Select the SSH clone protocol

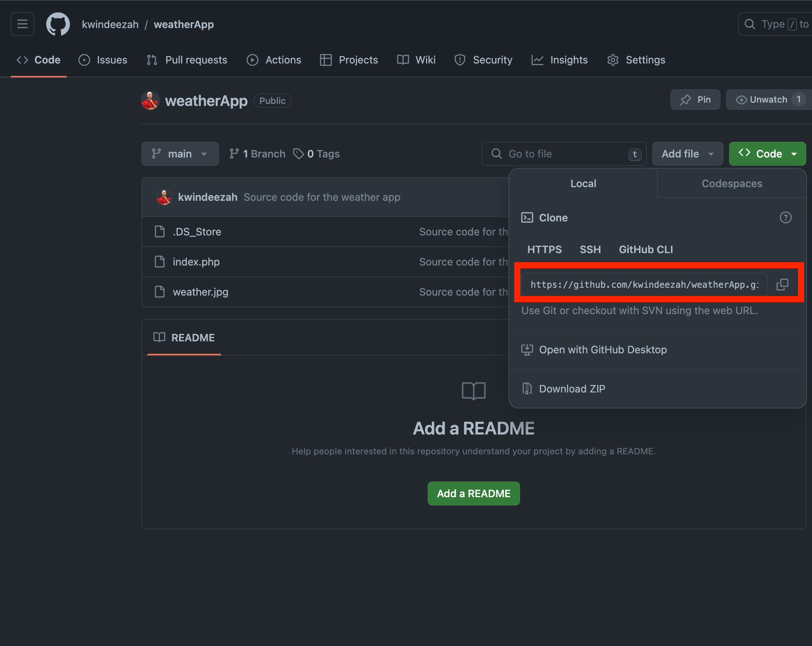pyautogui.click(x=590, y=249)
